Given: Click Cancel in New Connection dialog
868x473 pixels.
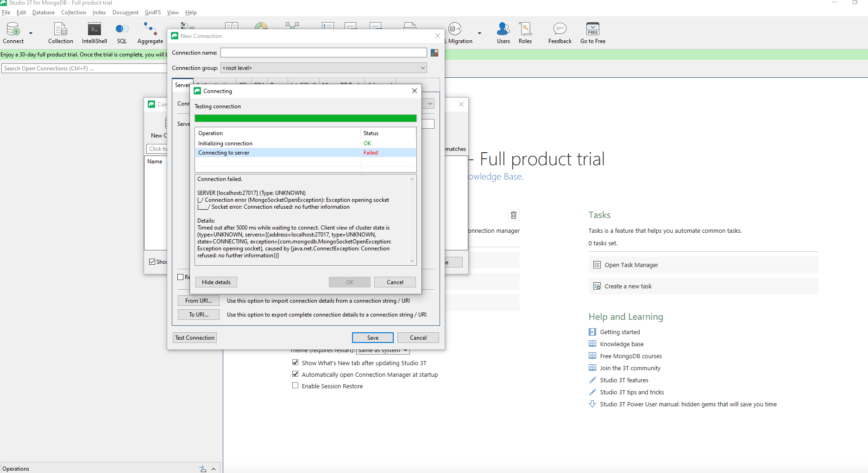Looking at the screenshot, I should (x=418, y=337).
